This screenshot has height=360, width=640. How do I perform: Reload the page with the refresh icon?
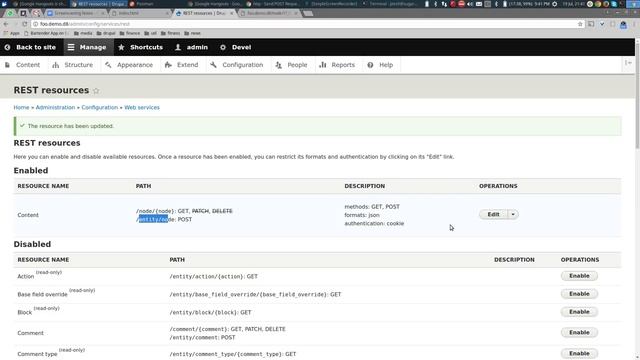pyautogui.click(x=24, y=24)
